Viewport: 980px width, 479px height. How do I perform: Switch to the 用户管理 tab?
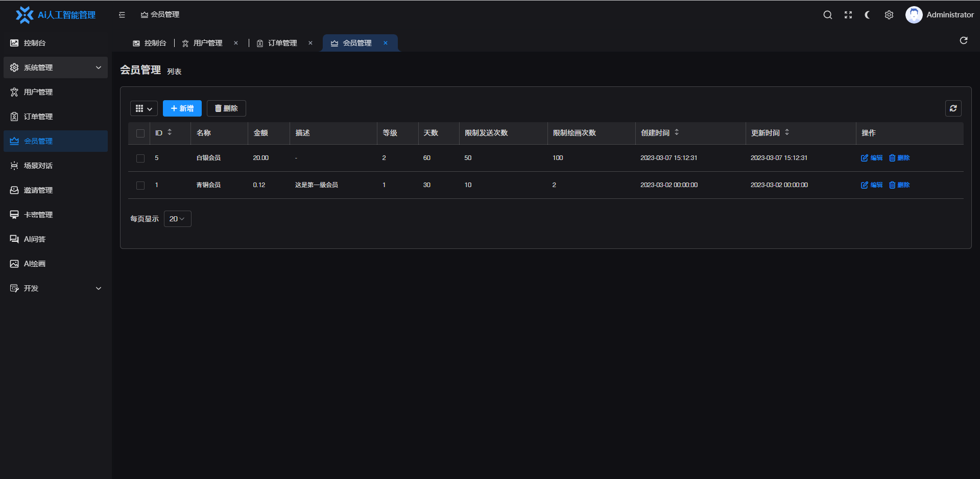click(x=207, y=43)
